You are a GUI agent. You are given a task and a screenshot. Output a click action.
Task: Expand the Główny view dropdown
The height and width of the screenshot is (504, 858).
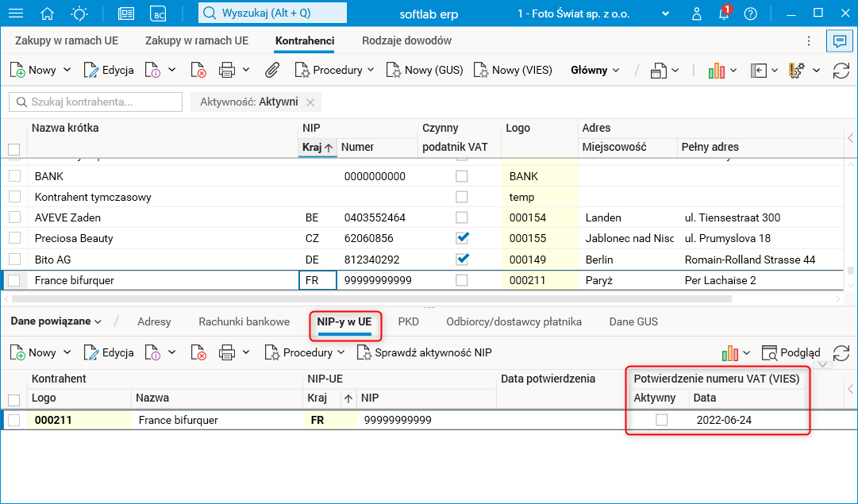pyautogui.click(x=594, y=71)
